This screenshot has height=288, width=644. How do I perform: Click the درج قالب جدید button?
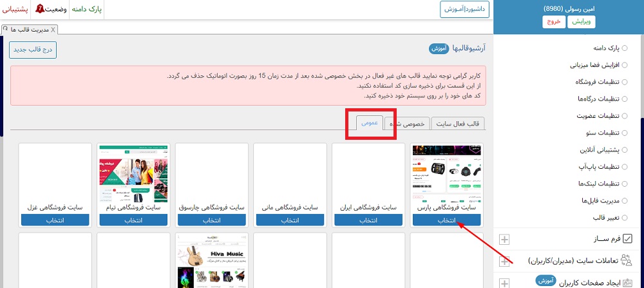[33, 50]
